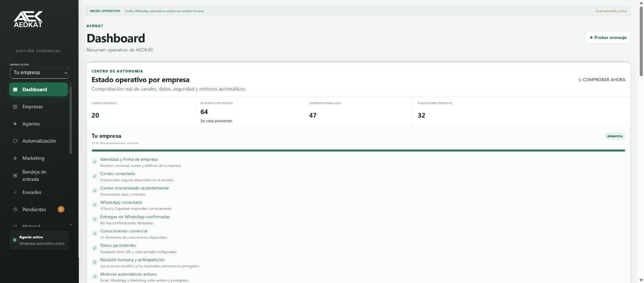Click check icon for Revisión humana y antirepetición
This screenshot has width=644, height=283.
(94, 262)
